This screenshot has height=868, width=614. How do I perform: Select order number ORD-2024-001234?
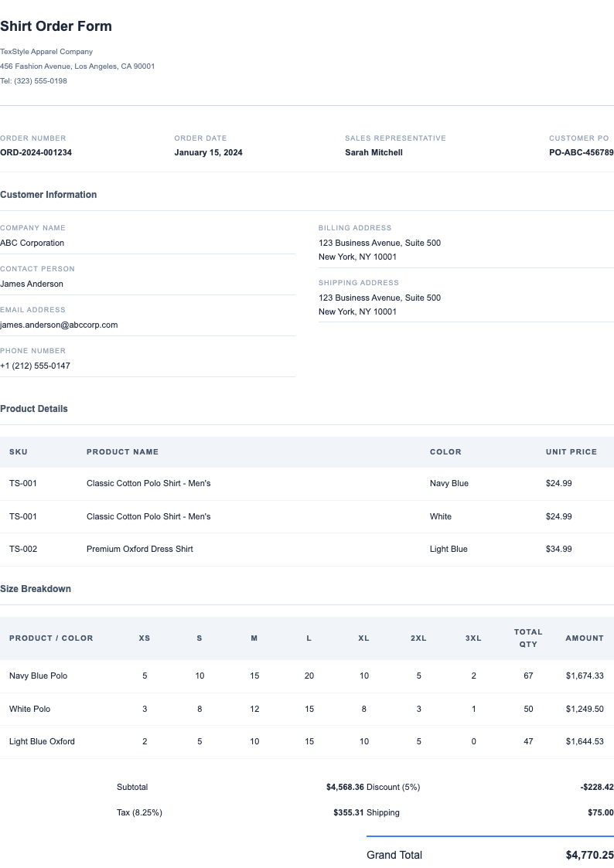[36, 153]
